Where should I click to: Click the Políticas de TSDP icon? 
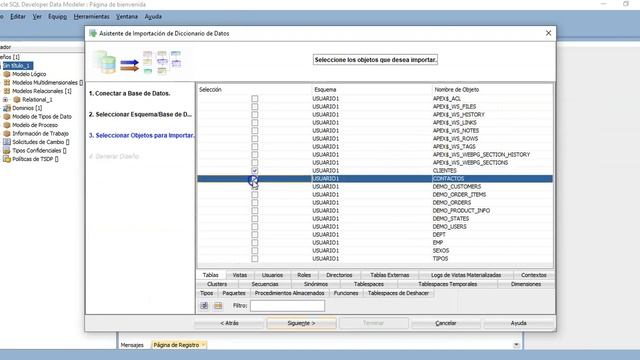(x=7, y=159)
